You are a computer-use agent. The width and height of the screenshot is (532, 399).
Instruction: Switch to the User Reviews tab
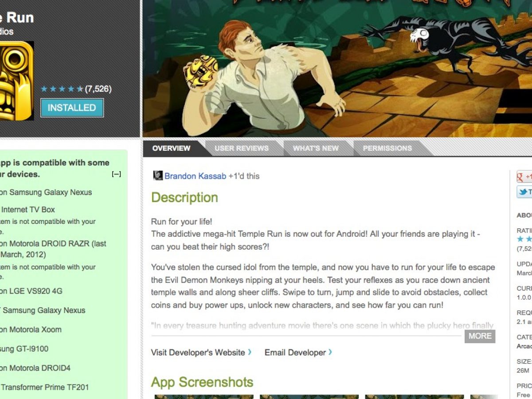click(x=242, y=149)
